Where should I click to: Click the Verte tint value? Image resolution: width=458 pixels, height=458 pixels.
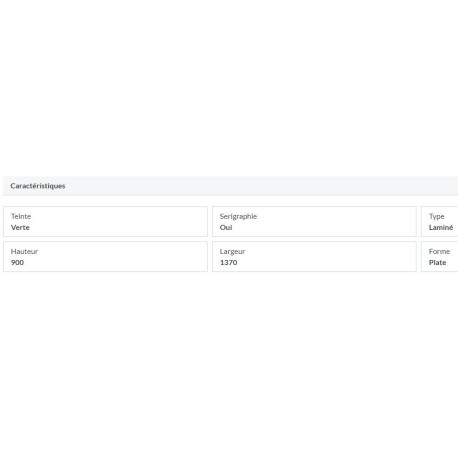(x=20, y=227)
